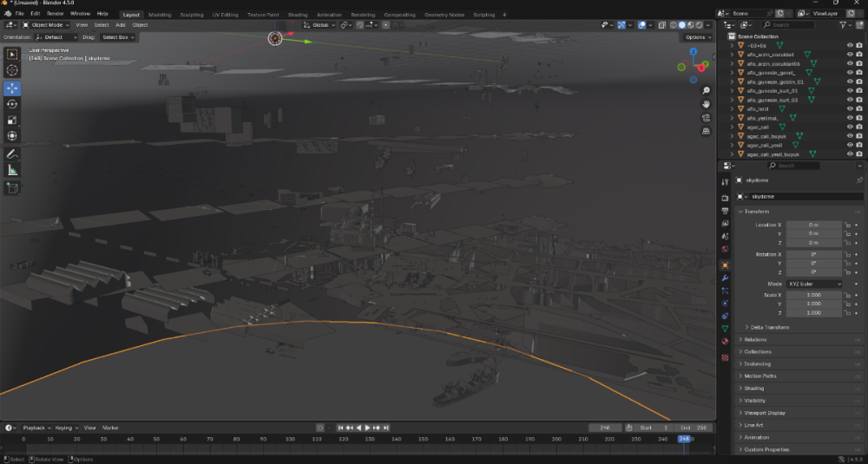Pick the Measure tool
Viewport: 868px width, 464px height.
(x=12, y=170)
